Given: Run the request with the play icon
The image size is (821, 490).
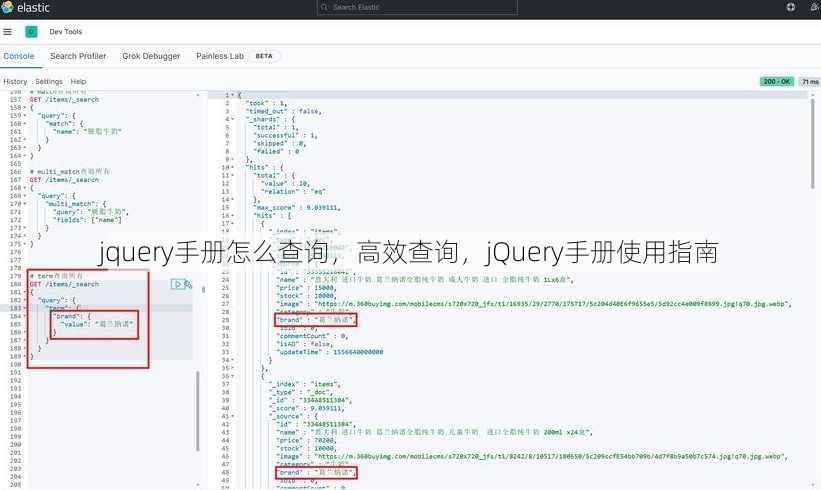Looking at the screenshot, I should 176,284.
